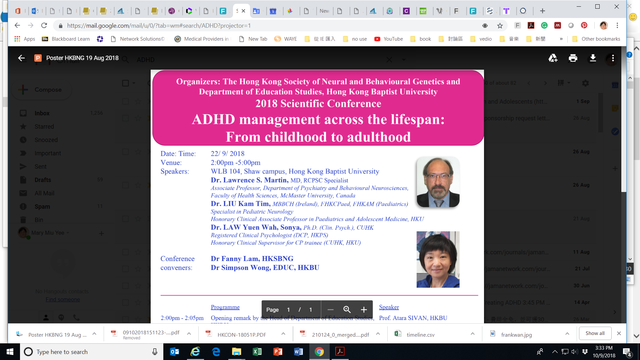Image resolution: width=640 pixels, height=360 pixels.
Task: Click Dr. Lawrence Martin's photo
Action: pos(438,182)
